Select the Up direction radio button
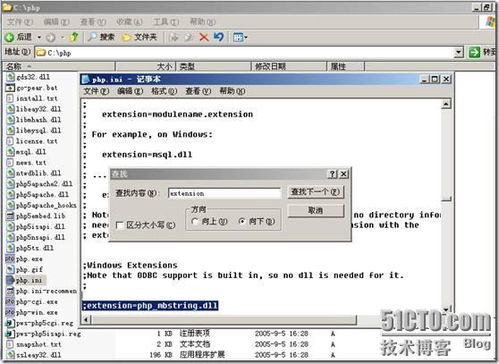Viewport: 499px width, 364px height. click(195, 221)
